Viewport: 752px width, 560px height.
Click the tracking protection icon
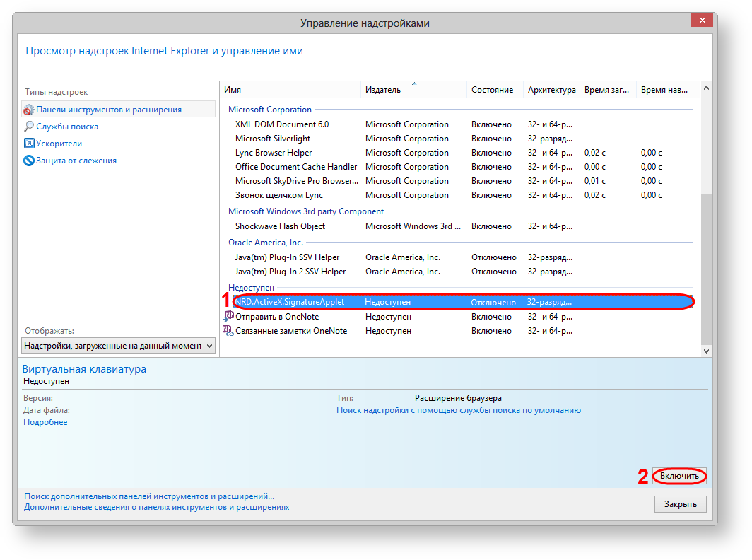click(x=29, y=161)
